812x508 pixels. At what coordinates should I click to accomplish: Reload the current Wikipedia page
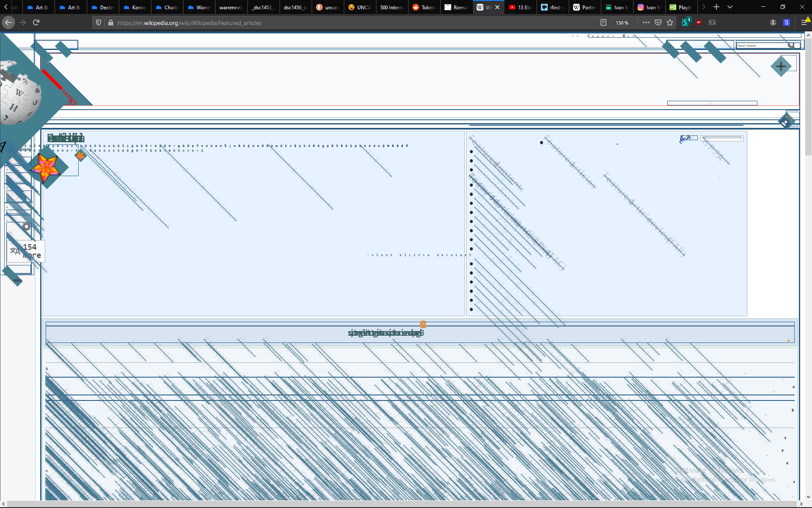pos(36,22)
